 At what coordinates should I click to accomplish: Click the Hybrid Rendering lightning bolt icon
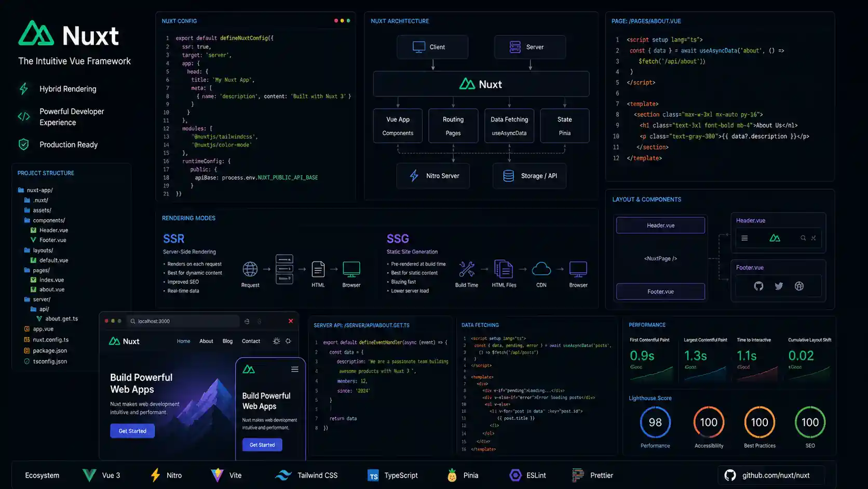click(24, 89)
